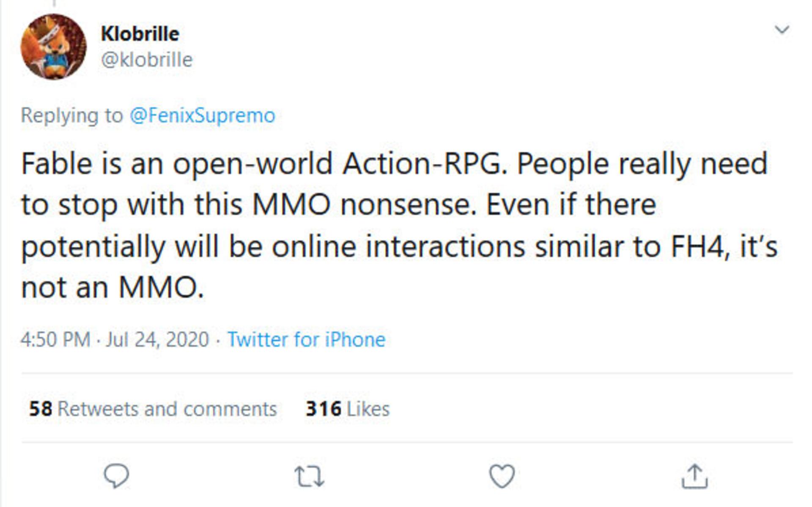Click the 'Replying to' label text
This screenshot has height=507, width=812.
[72, 116]
